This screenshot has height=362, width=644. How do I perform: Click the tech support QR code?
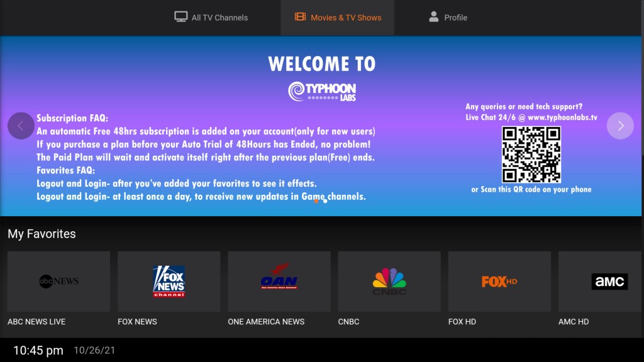(531, 155)
